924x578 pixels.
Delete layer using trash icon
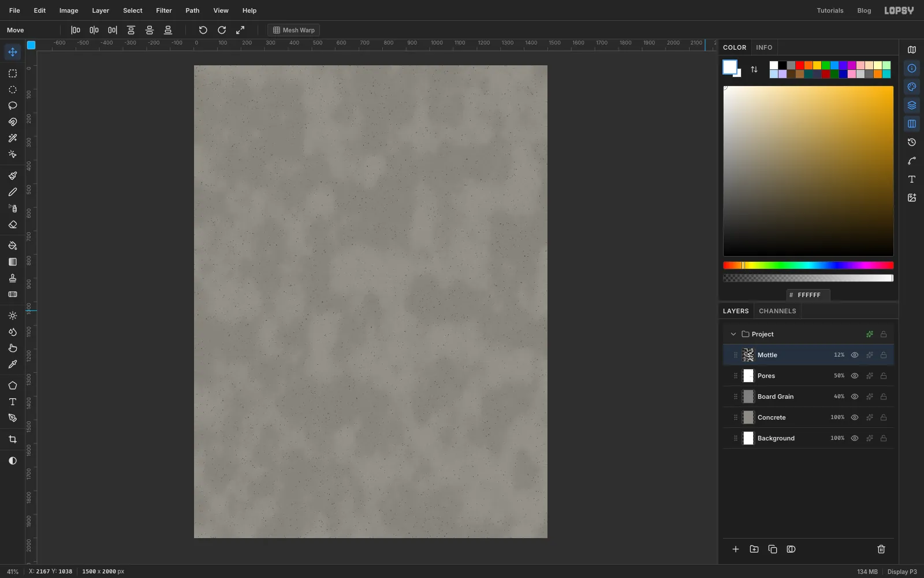tap(881, 549)
